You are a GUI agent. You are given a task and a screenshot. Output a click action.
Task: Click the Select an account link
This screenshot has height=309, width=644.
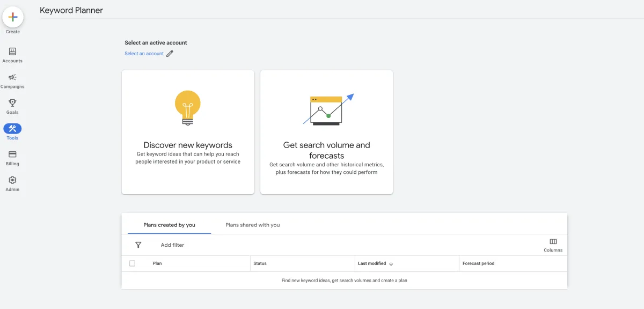pyautogui.click(x=144, y=54)
